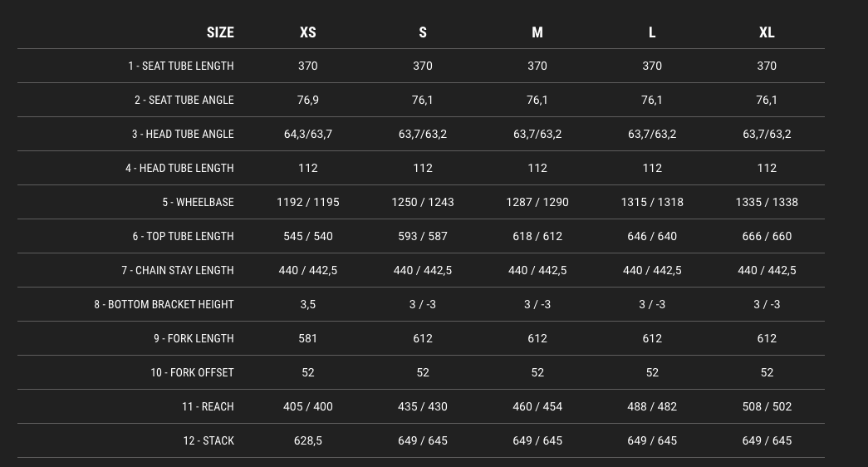The image size is (868, 467).
Task: Select the M size column header
Action: pos(537,32)
